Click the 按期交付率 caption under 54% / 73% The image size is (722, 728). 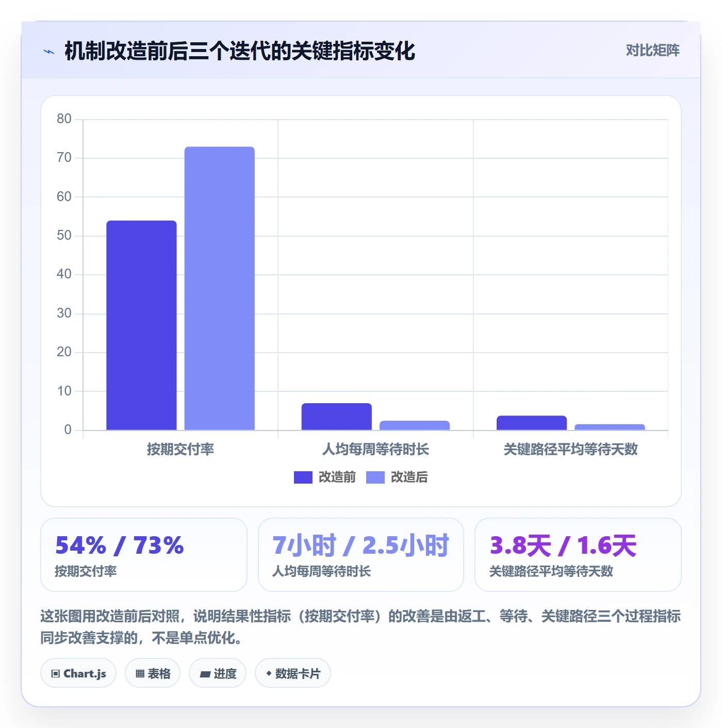point(86,571)
